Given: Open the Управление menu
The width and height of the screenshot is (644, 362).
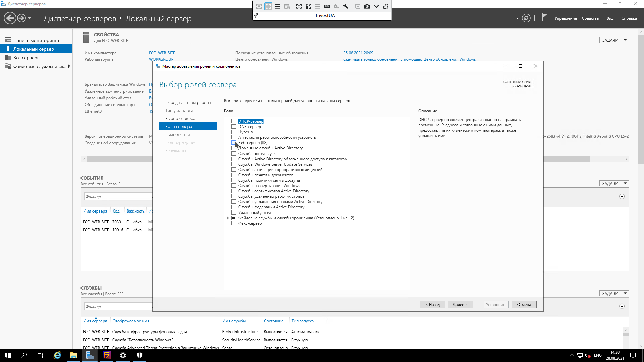Looking at the screenshot, I should (565, 18).
